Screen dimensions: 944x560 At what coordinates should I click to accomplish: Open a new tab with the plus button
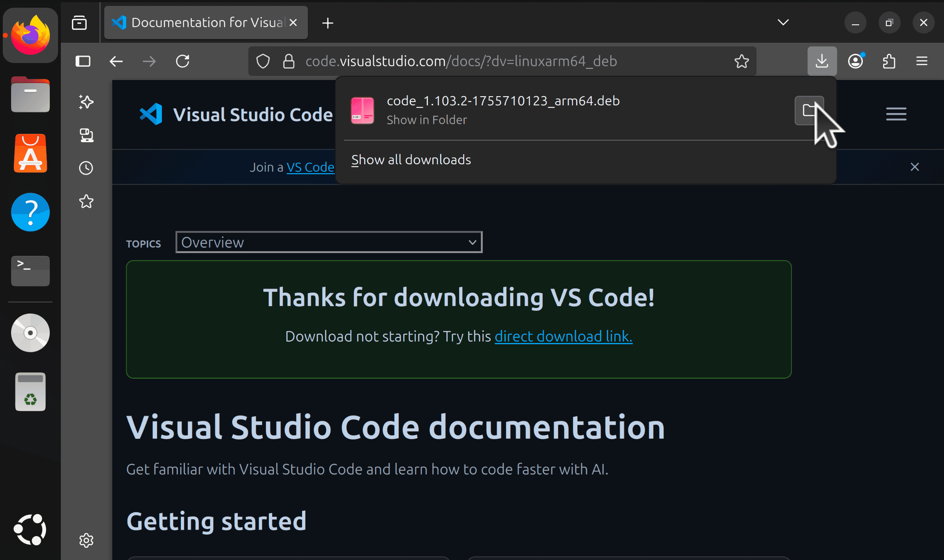328,23
